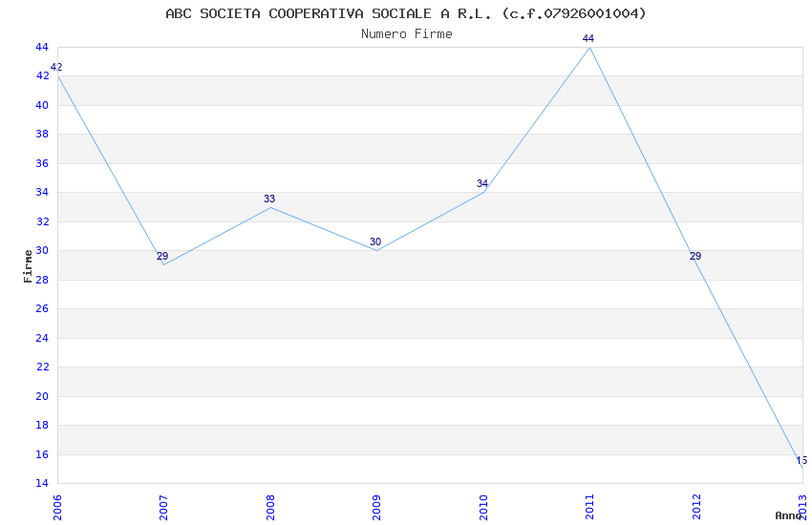
Task: Click the x-axis year label 2012
Action: (696, 507)
